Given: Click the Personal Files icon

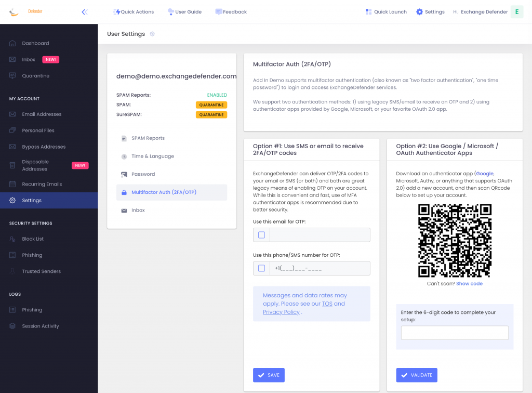Looking at the screenshot, I should click(x=12, y=130).
